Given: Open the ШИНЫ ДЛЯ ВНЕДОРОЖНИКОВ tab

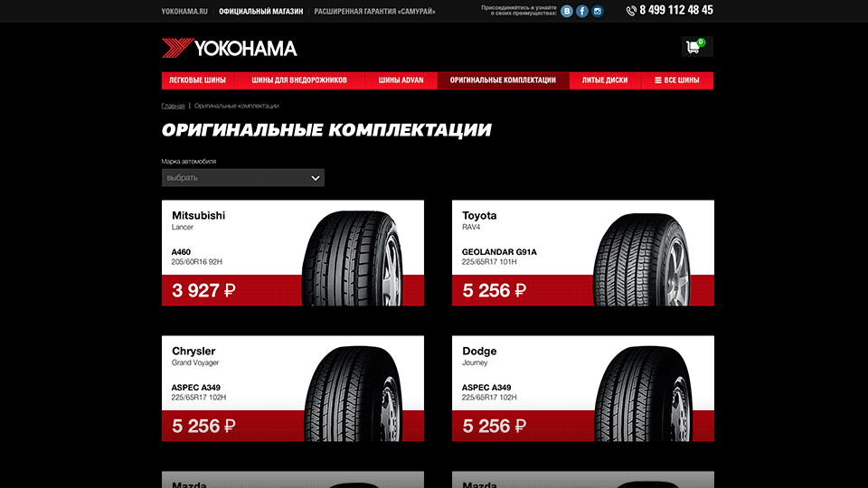Looking at the screenshot, I should 299,80.
